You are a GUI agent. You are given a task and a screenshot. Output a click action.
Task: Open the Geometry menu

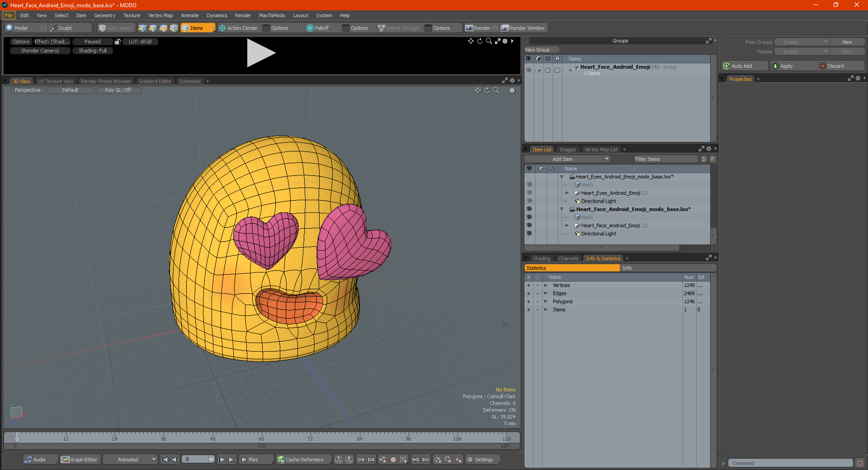coord(104,15)
